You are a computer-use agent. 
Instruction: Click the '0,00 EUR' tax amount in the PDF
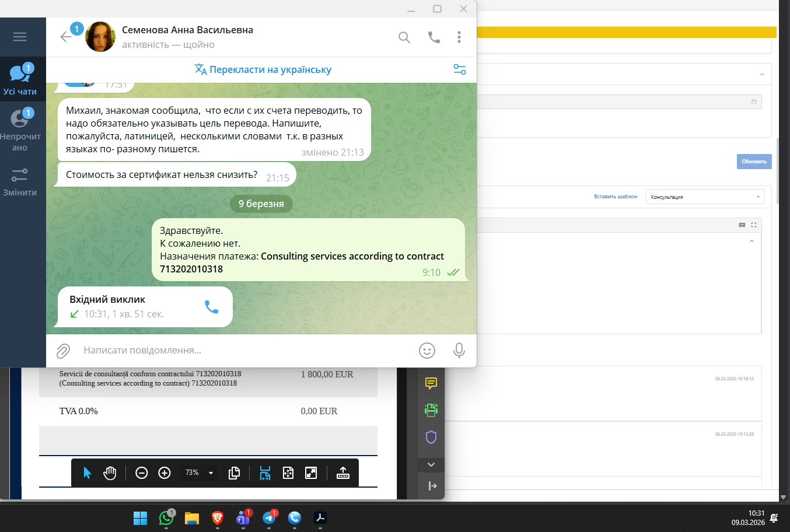point(319,411)
